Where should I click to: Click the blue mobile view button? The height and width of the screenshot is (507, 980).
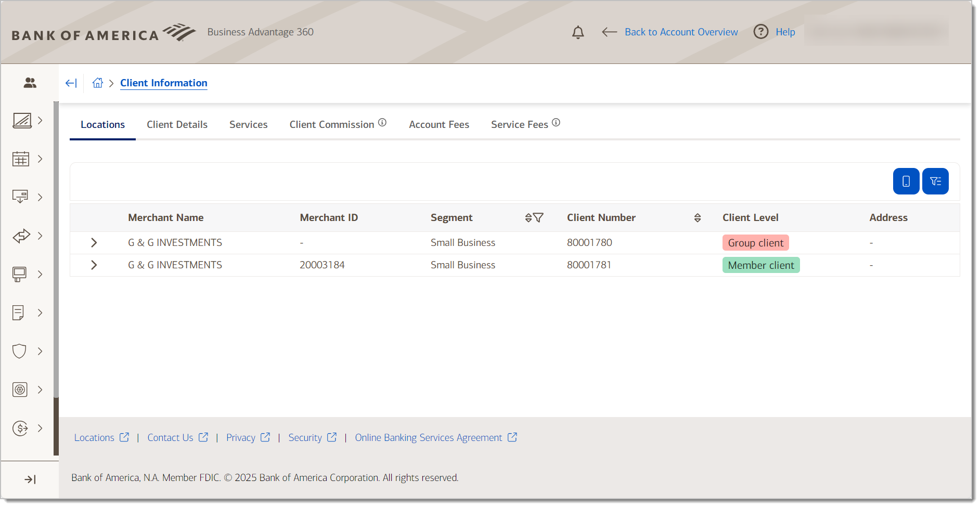[906, 181]
